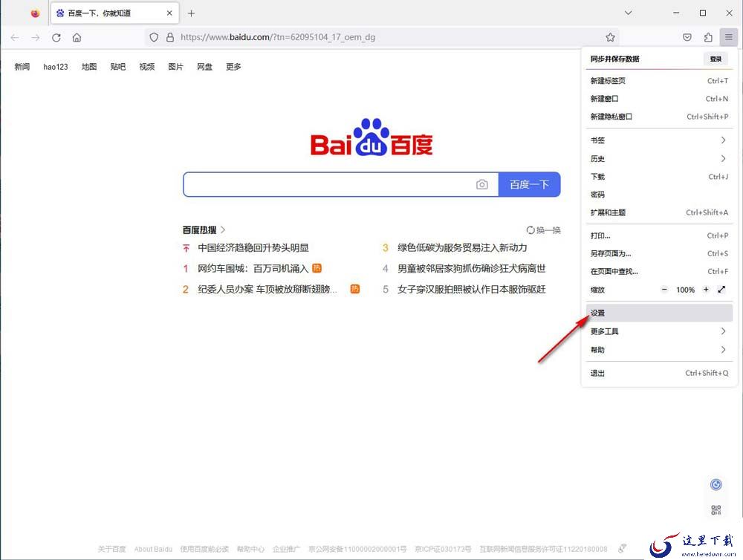This screenshot has height=560, width=743.
Task: Reload the current page
Action: click(56, 37)
